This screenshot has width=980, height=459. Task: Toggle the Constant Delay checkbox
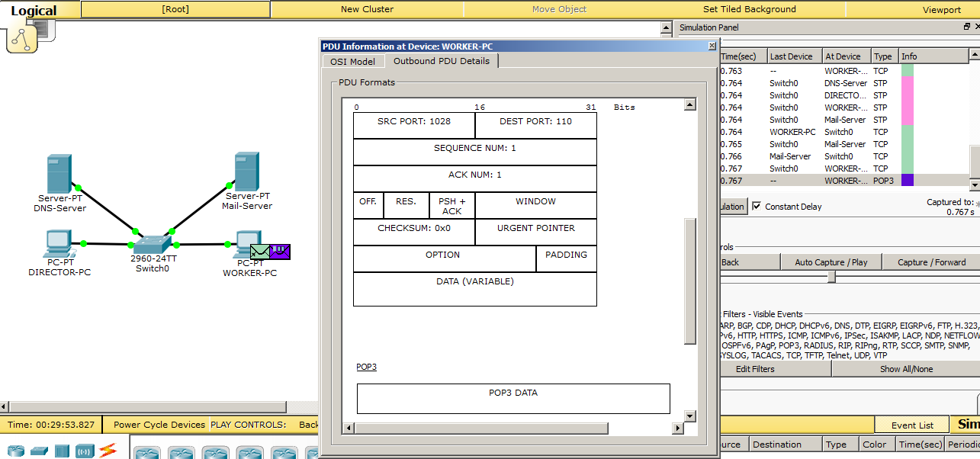[757, 207]
